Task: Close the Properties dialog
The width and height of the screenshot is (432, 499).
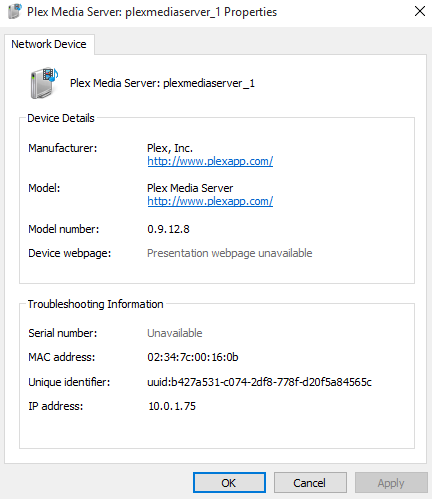Action: 420,11
